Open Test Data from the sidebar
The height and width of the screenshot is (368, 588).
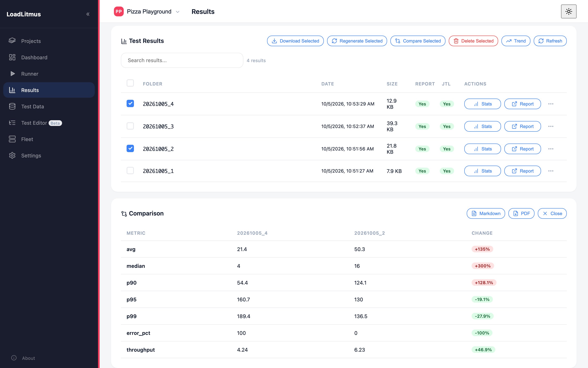[x=49, y=106]
